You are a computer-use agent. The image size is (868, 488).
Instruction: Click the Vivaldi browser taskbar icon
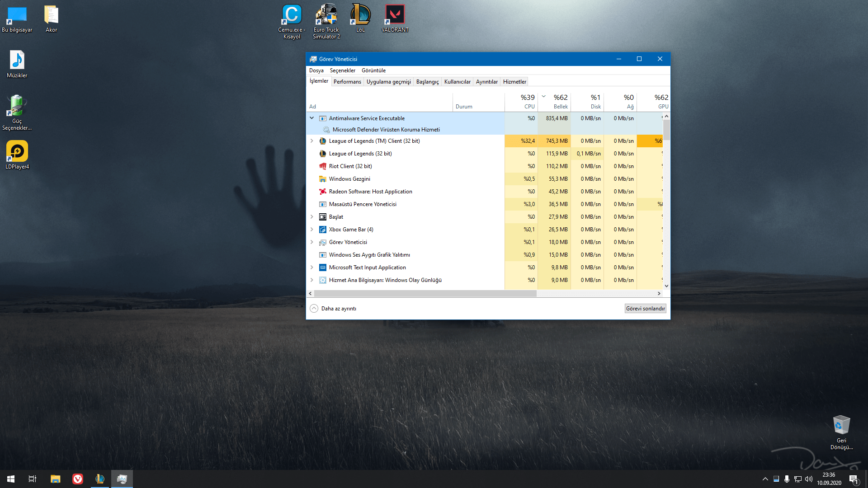(78, 479)
